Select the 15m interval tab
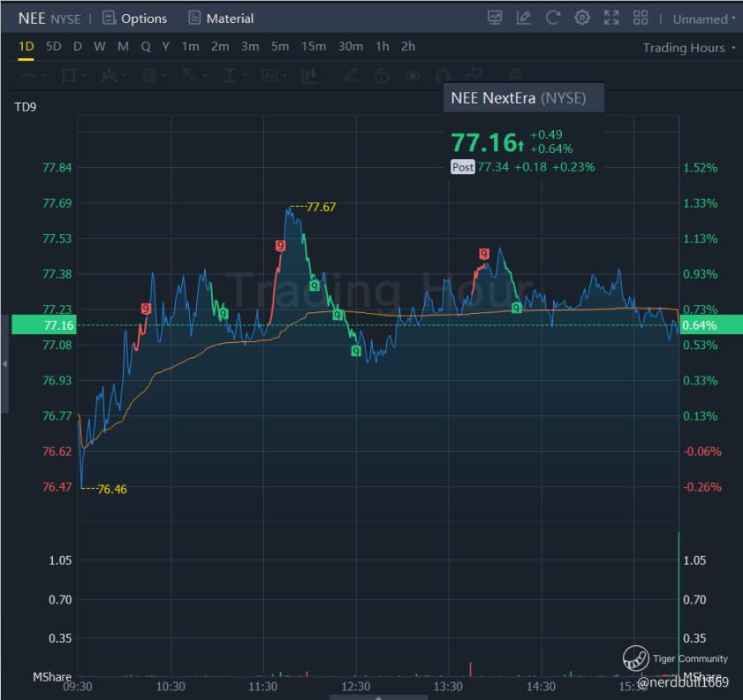Viewport: 743px width, 700px height. pos(313,46)
